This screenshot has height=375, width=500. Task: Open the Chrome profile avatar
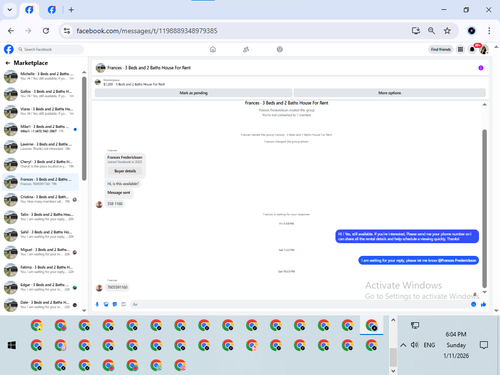coord(472,31)
